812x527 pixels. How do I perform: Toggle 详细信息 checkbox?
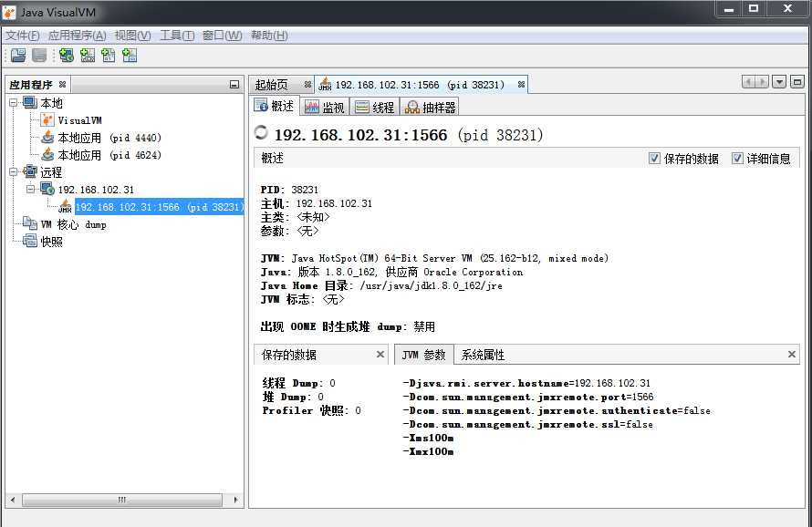[737, 159]
